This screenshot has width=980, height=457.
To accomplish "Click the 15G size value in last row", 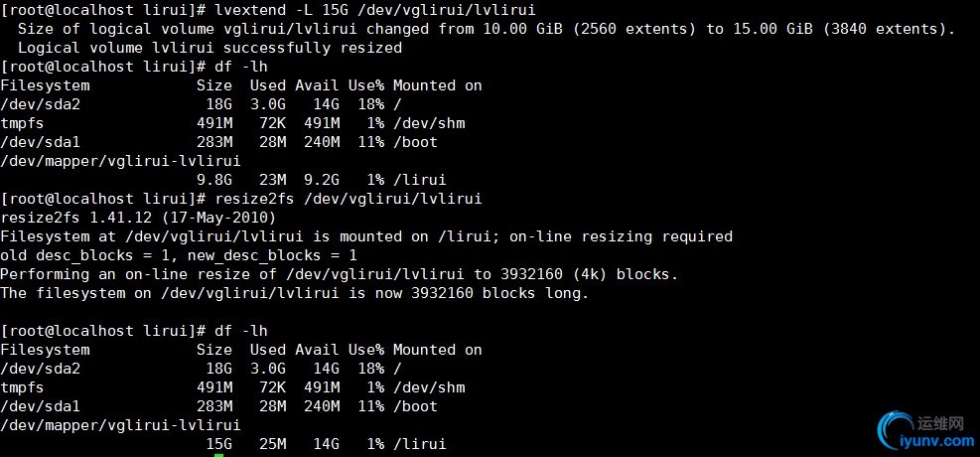I will point(219,444).
